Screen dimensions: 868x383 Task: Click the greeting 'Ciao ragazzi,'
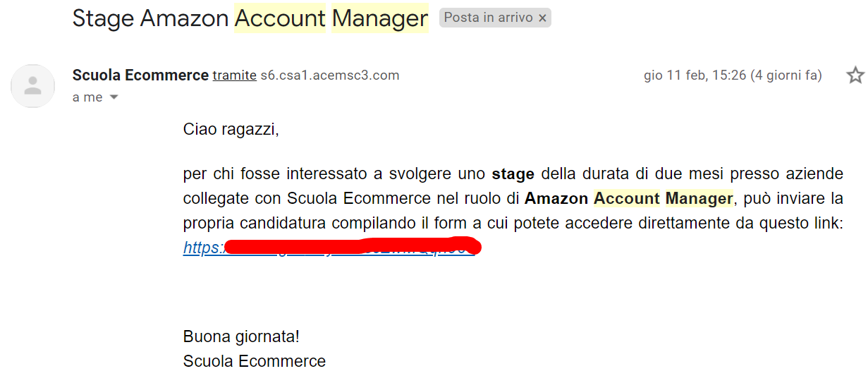click(x=231, y=130)
